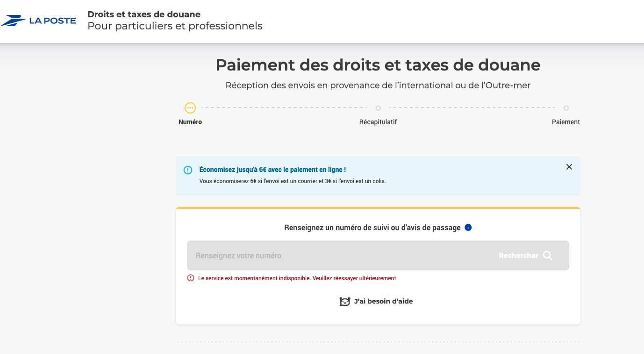Click 'Droits et taxes de douane' header title
This screenshot has width=644, height=354.
(144, 14)
